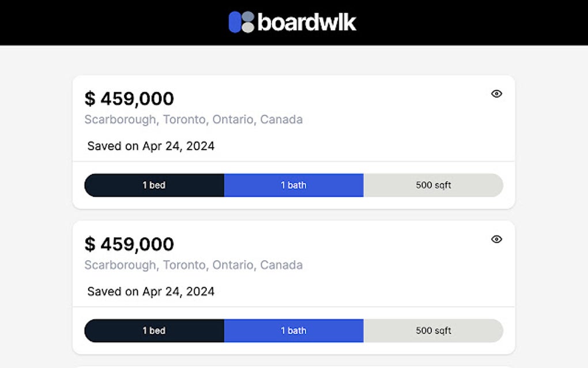The width and height of the screenshot is (588, 368).
Task: Open the second $ 459,000 listing price
Action: pos(129,244)
